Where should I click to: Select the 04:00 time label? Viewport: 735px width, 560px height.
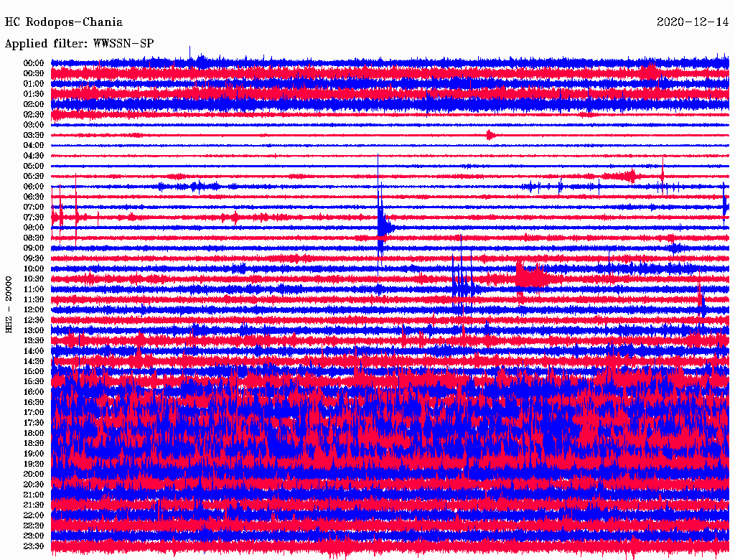(x=34, y=146)
